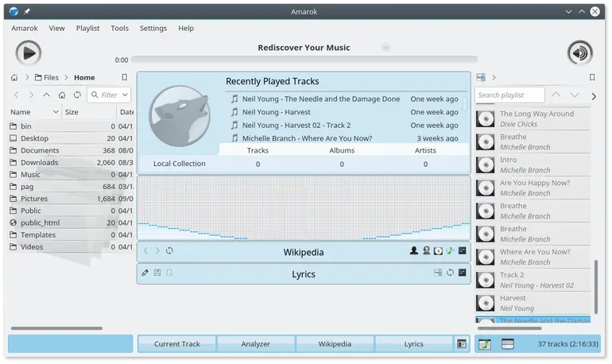Click the file browser horizontal scrollbar
The width and height of the screenshot is (612, 364).
click(x=56, y=328)
